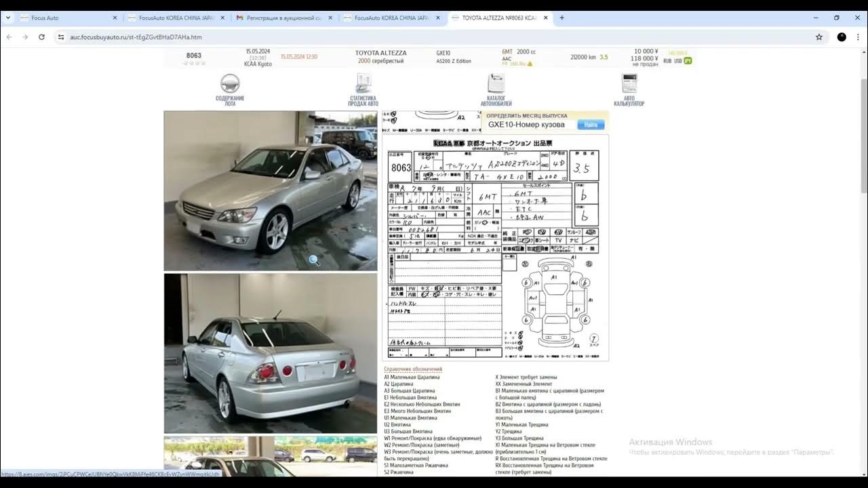868x488 pixels.
Task: Click the 212000 km mileage value
Action: (583, 58)
